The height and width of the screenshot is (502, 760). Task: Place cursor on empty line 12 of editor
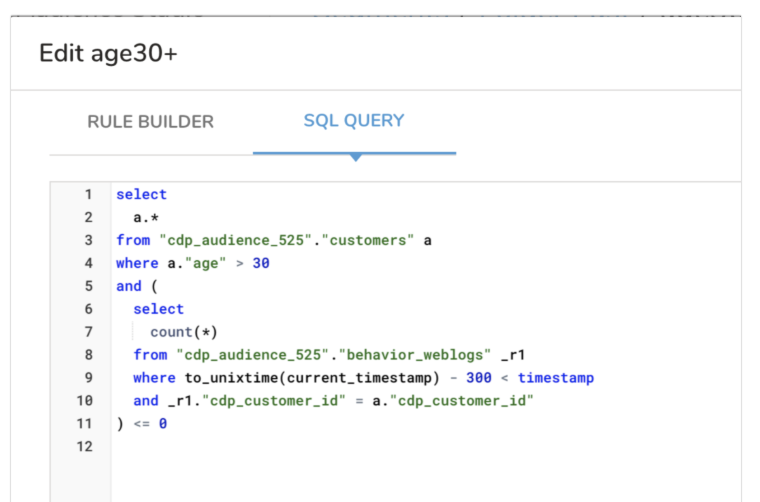click(x=300, y=446)
